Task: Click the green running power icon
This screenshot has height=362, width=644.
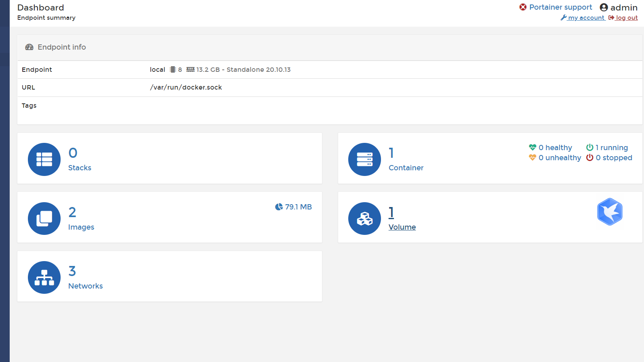Action: (x=590, y=147)
